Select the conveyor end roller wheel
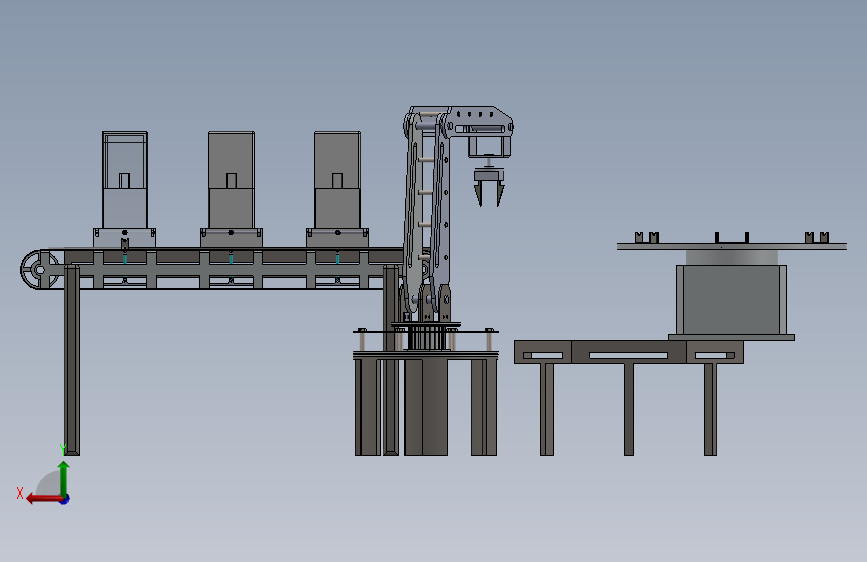 (39, 269)
